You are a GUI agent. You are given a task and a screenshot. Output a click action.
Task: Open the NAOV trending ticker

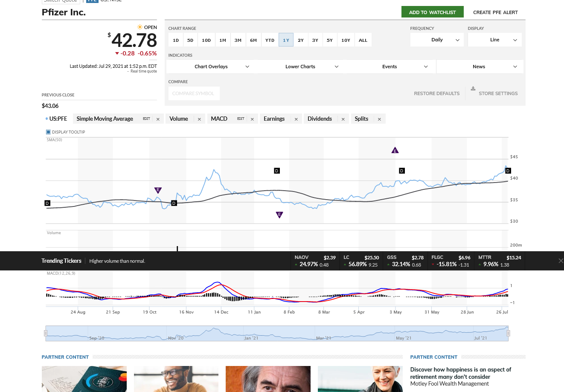(x=315, y=261)
